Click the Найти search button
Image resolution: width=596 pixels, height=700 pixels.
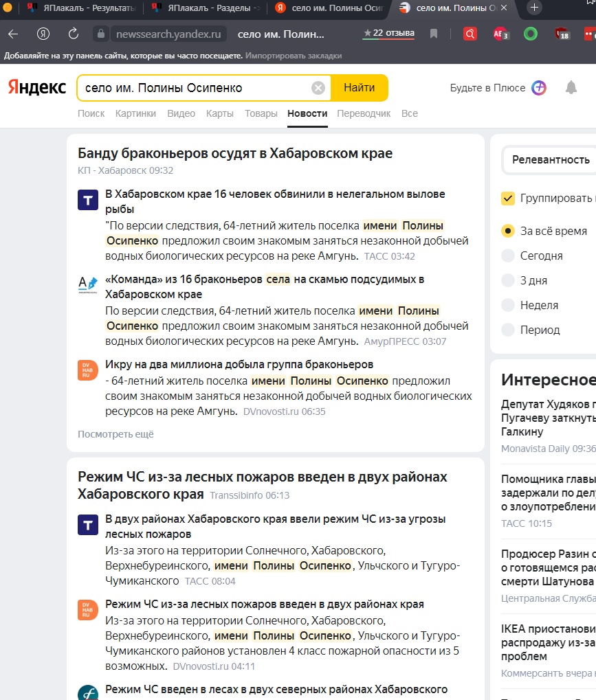[x=360, y=88]
